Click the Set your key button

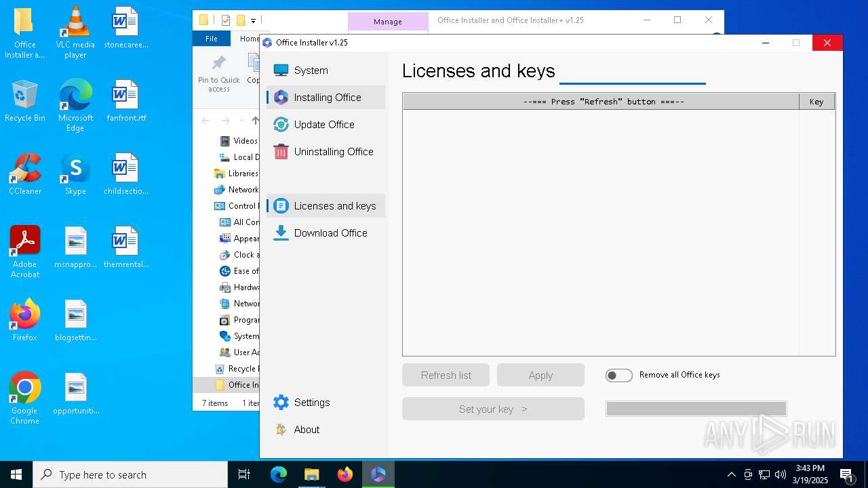click(x=493, y=409)
